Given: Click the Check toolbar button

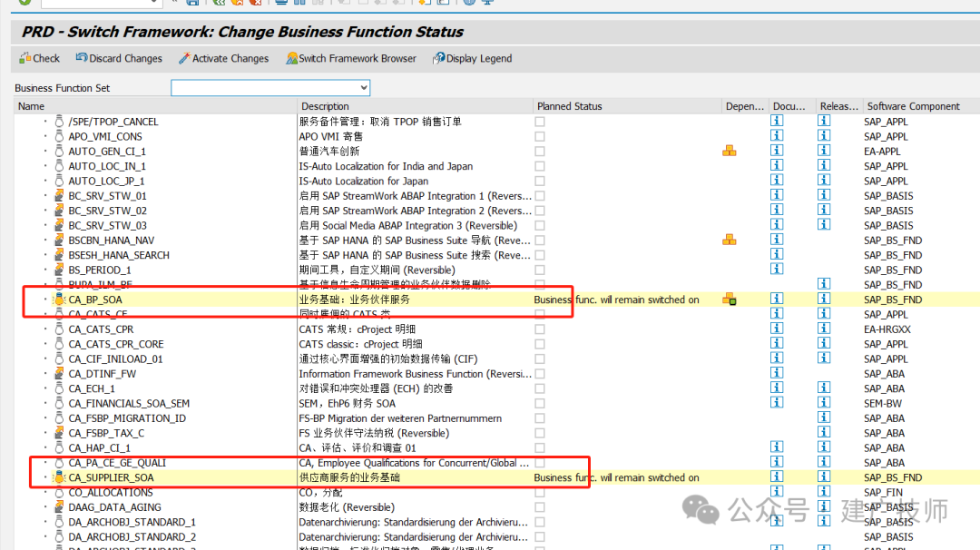Looking at the screenshot, I should click(39, 58).
